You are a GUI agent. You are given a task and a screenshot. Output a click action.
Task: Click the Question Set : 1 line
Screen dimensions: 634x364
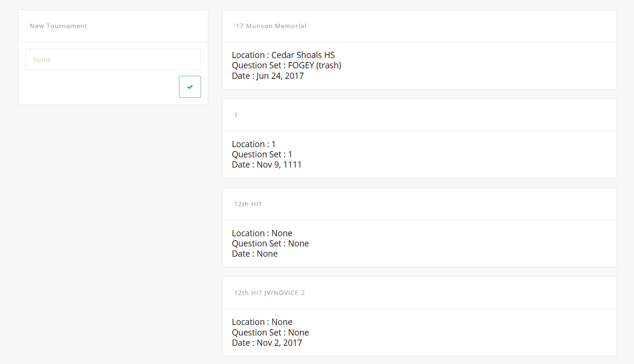tap(262, 154)
